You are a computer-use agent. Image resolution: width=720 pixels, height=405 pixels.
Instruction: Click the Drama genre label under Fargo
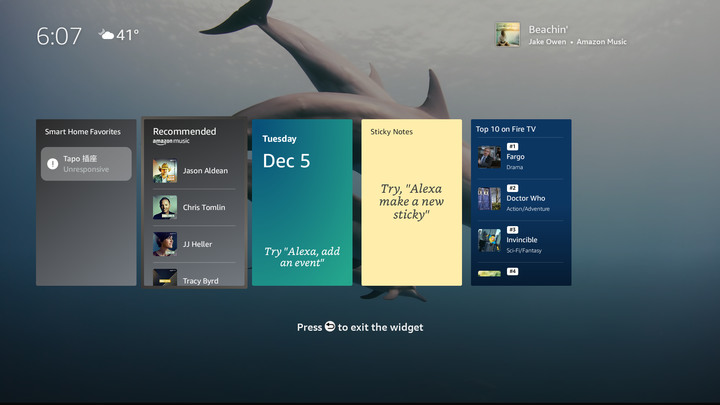coord(514,168)
